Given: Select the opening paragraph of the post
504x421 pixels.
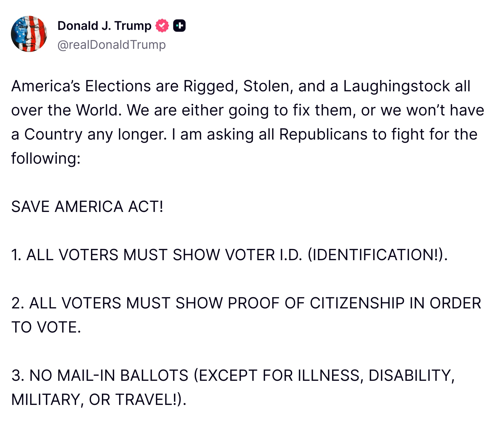Looking at the screenshot, I should 247,121.
